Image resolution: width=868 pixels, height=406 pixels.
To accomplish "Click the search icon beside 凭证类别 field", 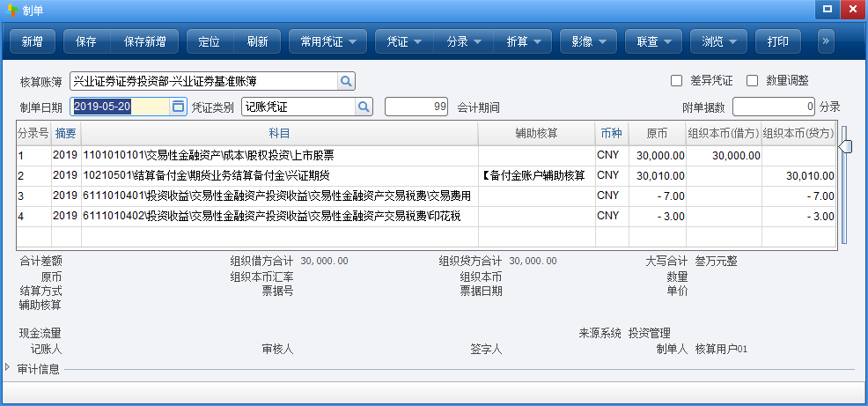I will click(364, 107).
